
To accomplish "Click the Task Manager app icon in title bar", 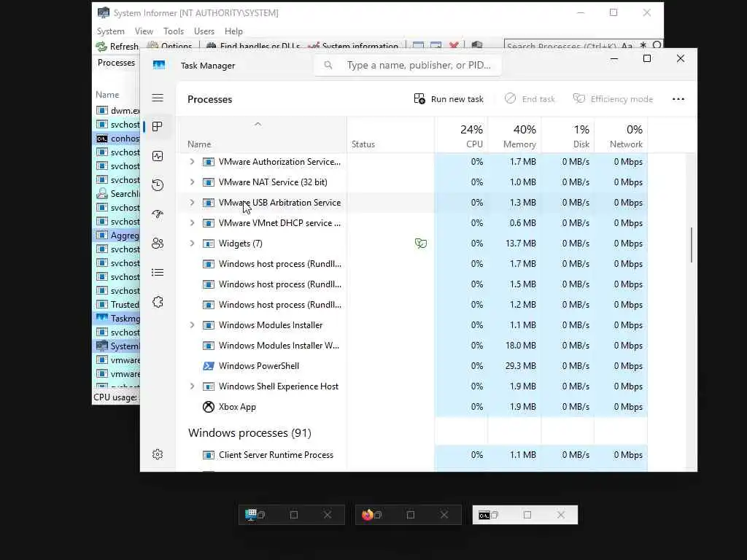I will click(x=158, y=65).
